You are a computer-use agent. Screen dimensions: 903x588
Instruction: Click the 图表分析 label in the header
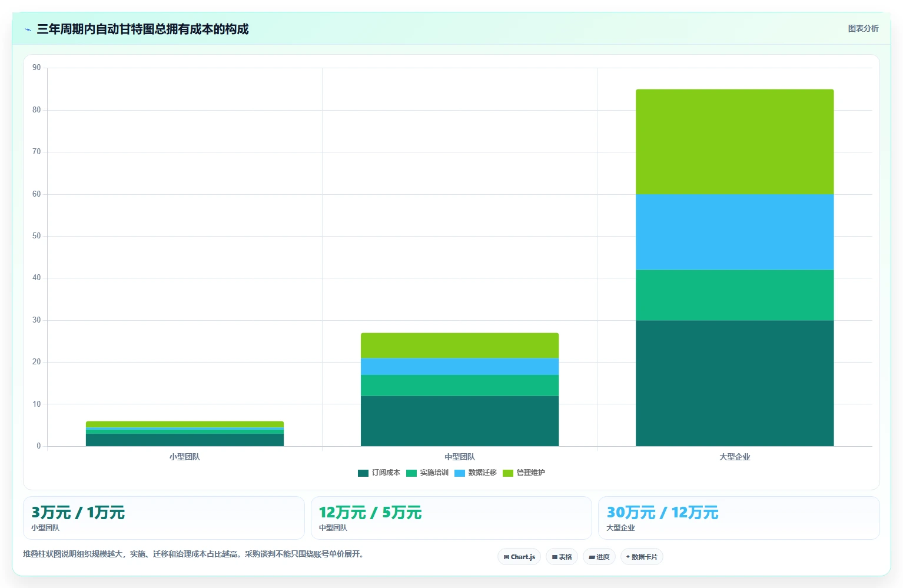pyautogui.click(x=863, y=28)
